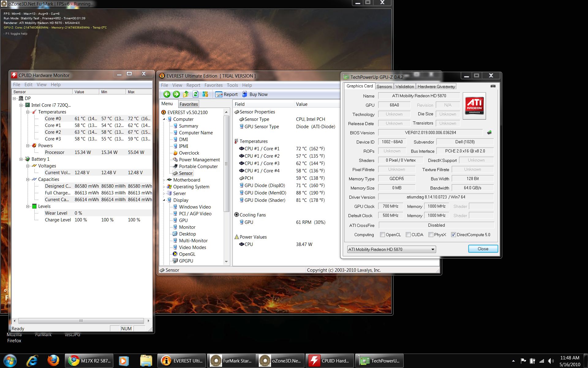Toggle the CUDA checkbox in GPU-Z
Screen dimensions: 588x368
[408, 235]
